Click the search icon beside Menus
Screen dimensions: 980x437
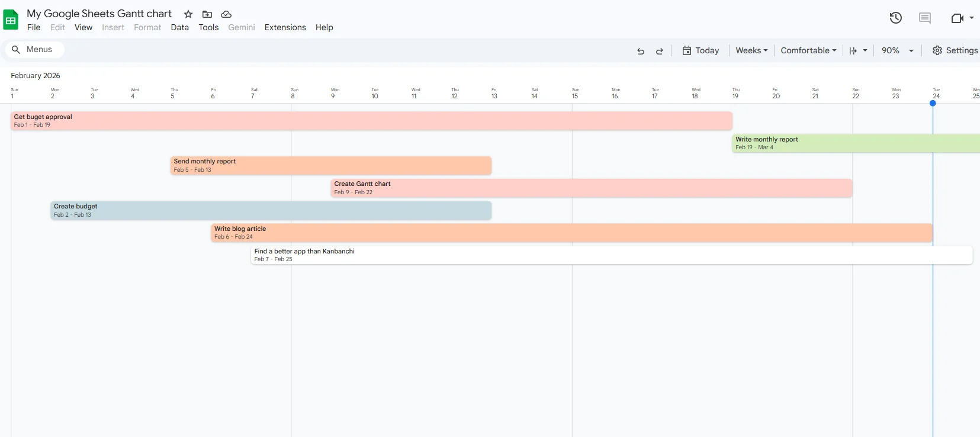(x=16, y=50)
